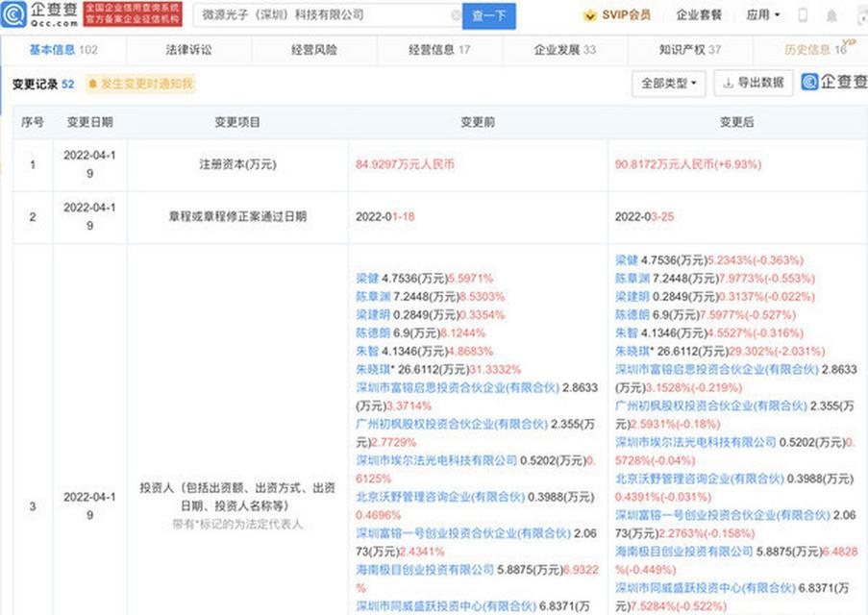Click the new capital 90.8172万元人民币 value

point(688,164)
